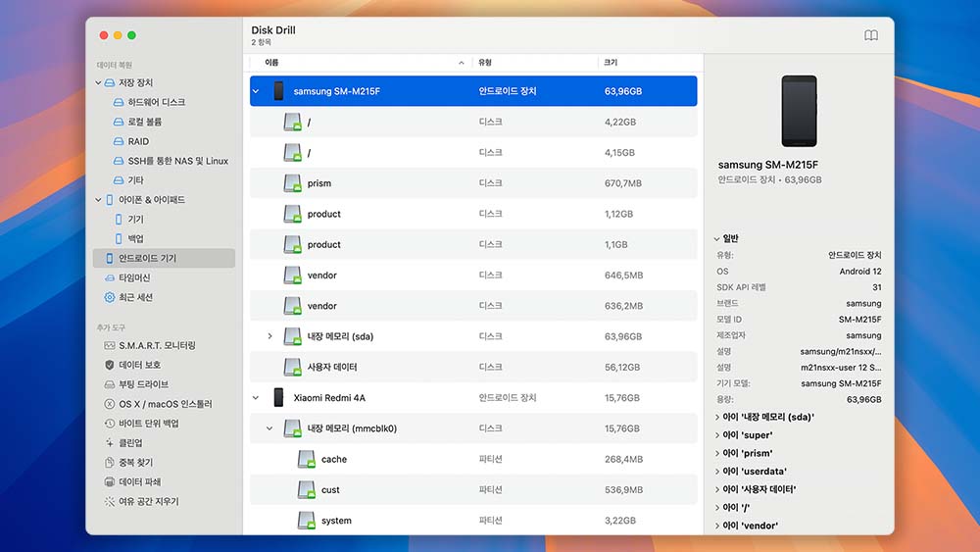This screenshot has width=980, height=552.
Task: Select the 1,1GB product disk row
Action: [473, 244]
